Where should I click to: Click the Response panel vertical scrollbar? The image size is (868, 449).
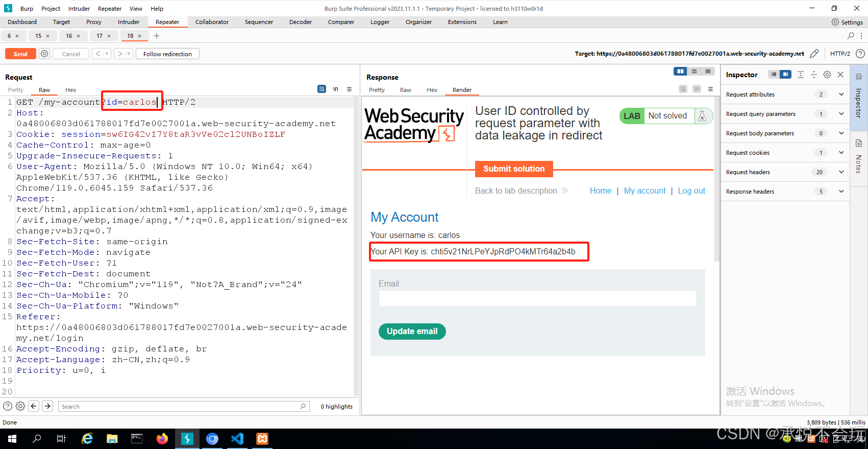pyautogui.click(x=716, y=179)
